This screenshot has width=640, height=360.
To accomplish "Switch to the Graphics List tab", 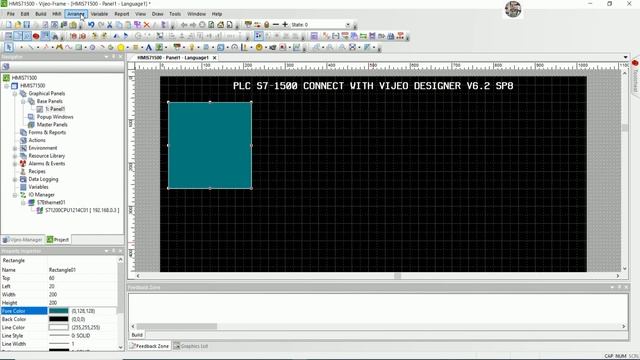I will [x=191, y=346].
